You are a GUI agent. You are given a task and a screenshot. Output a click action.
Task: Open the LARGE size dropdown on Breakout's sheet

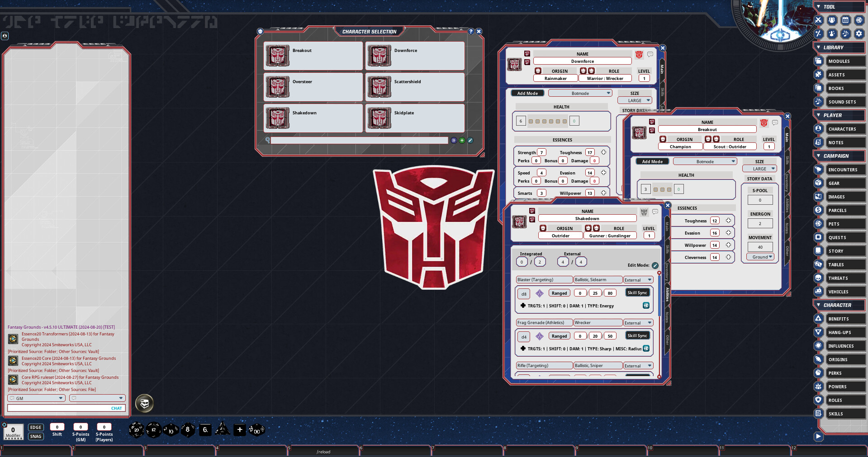click(x=759, y=168)
